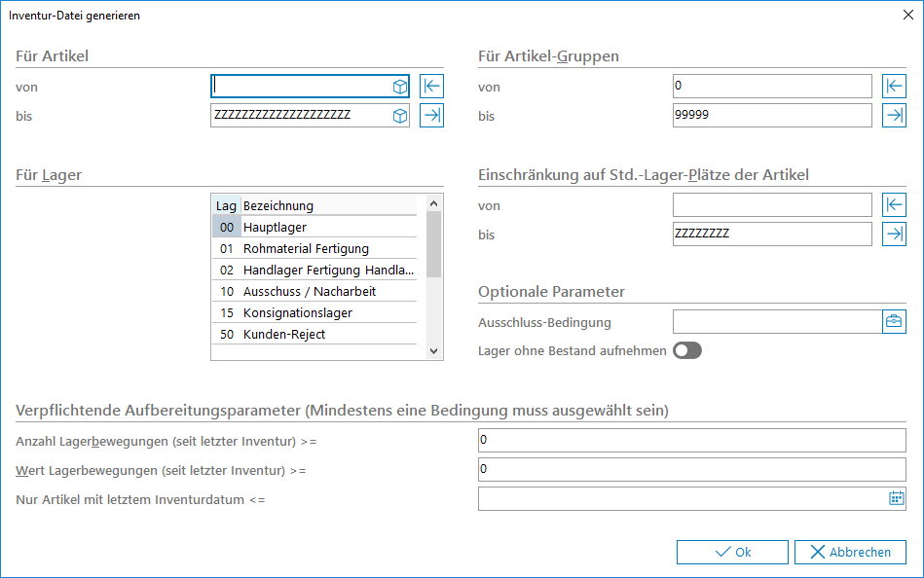Confirm the dialog with Ok button
The image size is (924, 578).
click(x=732, y=552)
